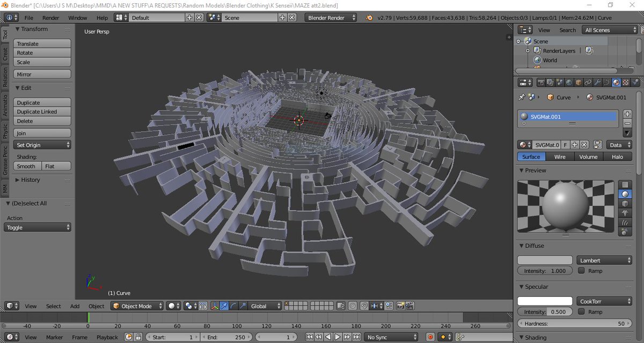Click the Join button
This screenshot has height=343, width=644.
tap(42, 133)
